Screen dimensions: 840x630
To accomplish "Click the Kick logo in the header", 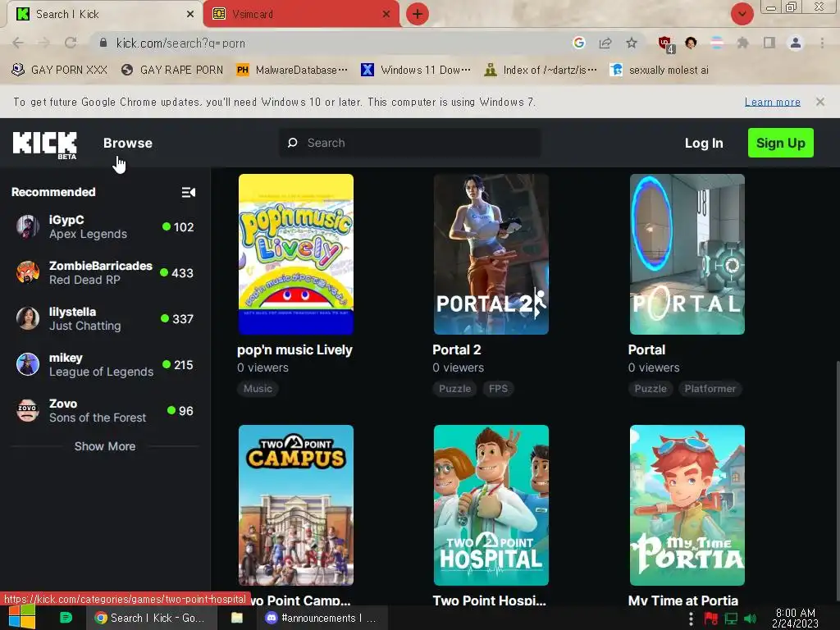I will coord(44,144).
